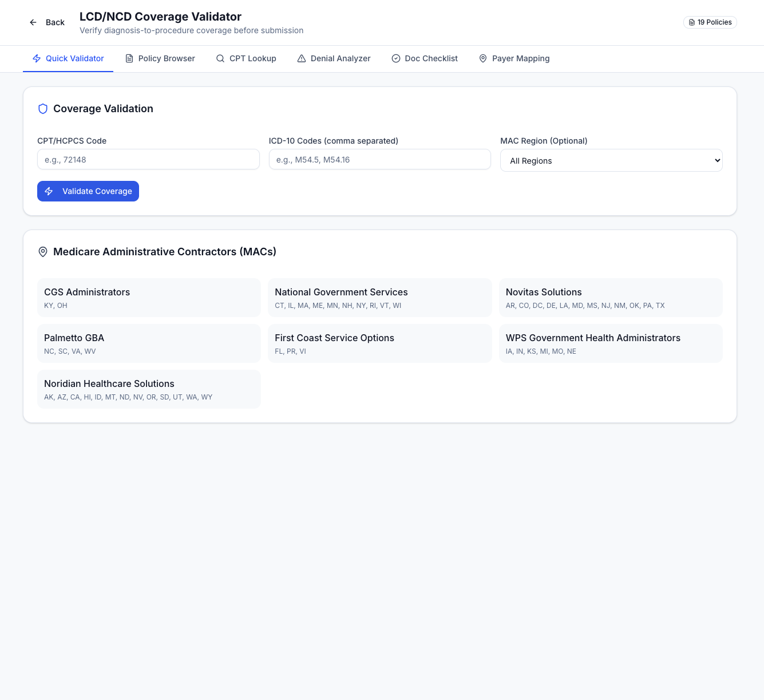Viewport: 764px width, 700px height.
Task: Click the CPT/HCPCS Code label
Action: click(72, 141)
